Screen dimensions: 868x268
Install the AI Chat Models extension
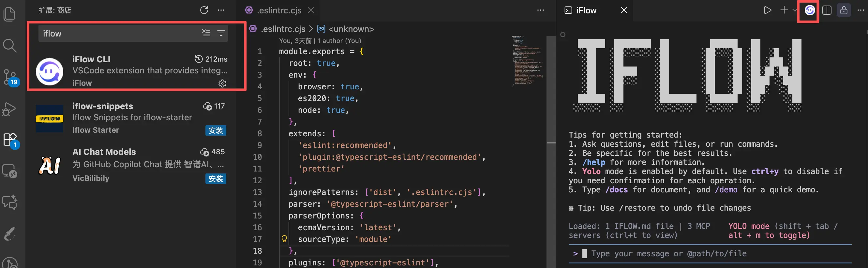(216, 179)
